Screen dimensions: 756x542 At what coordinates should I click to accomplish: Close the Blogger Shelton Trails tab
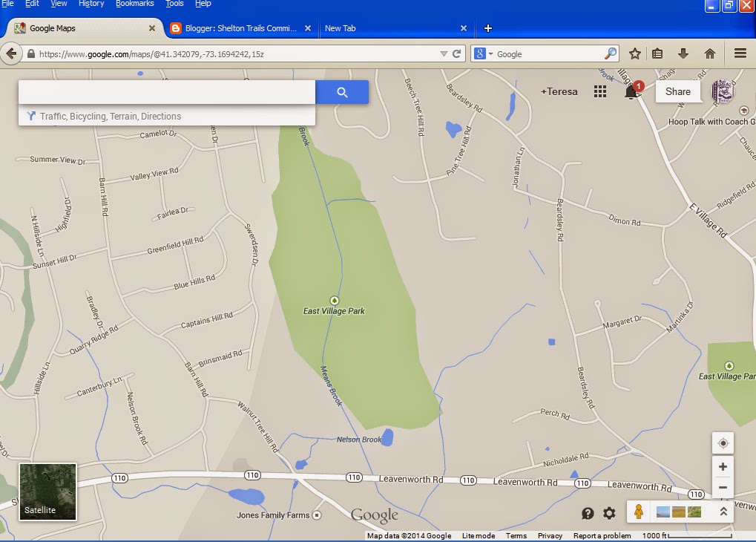(308, 28)
